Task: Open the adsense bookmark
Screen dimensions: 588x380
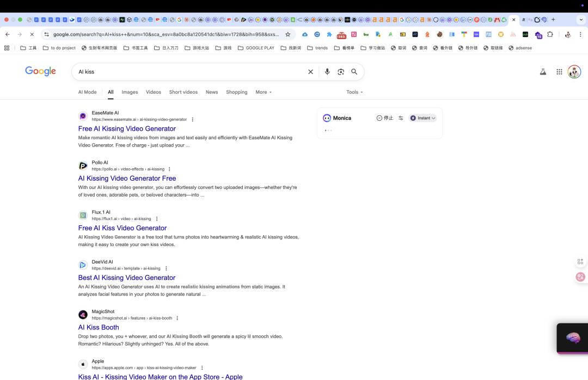Action: pos(520,48)
